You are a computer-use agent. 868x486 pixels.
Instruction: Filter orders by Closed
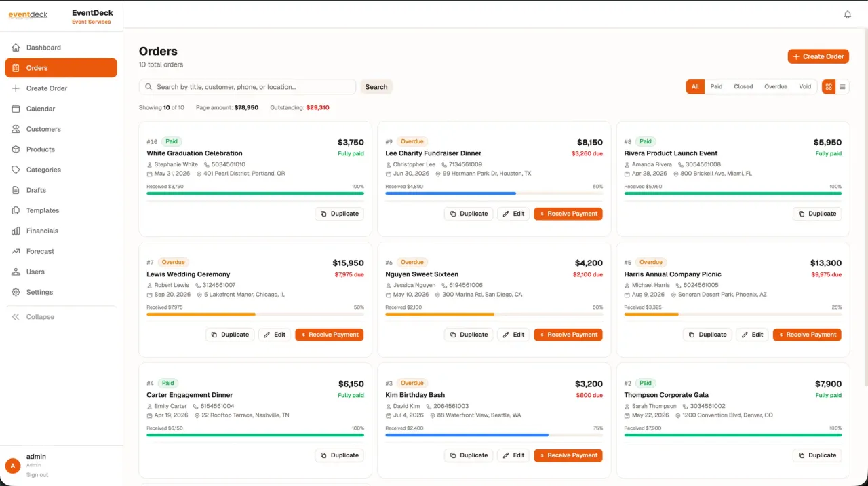click(x=743, y=87)
